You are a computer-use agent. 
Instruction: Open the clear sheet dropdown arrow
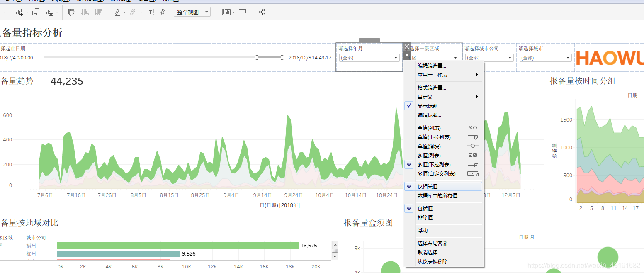point(57,12)
